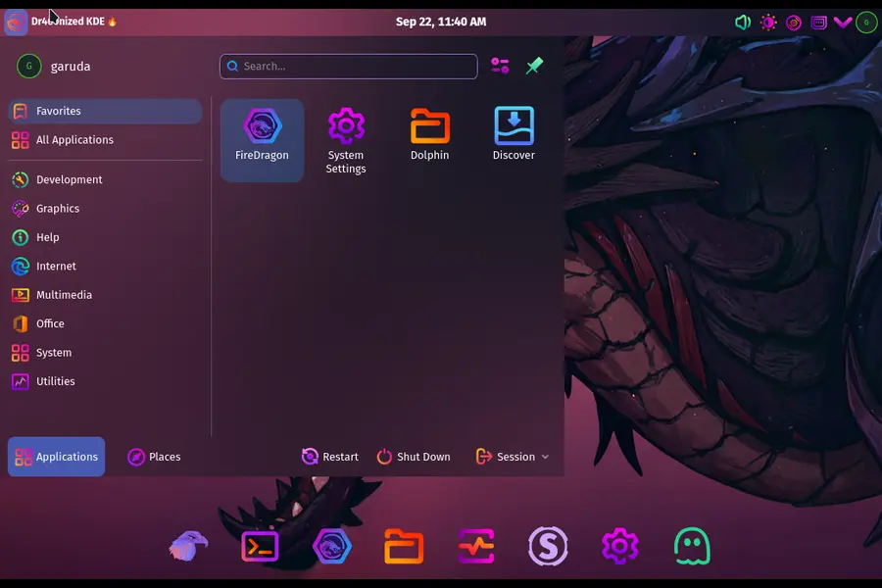Image resolution: width=882 pixels, height=588 pixels.
Task: Switch to the Places tab
Action: (154, 457)
